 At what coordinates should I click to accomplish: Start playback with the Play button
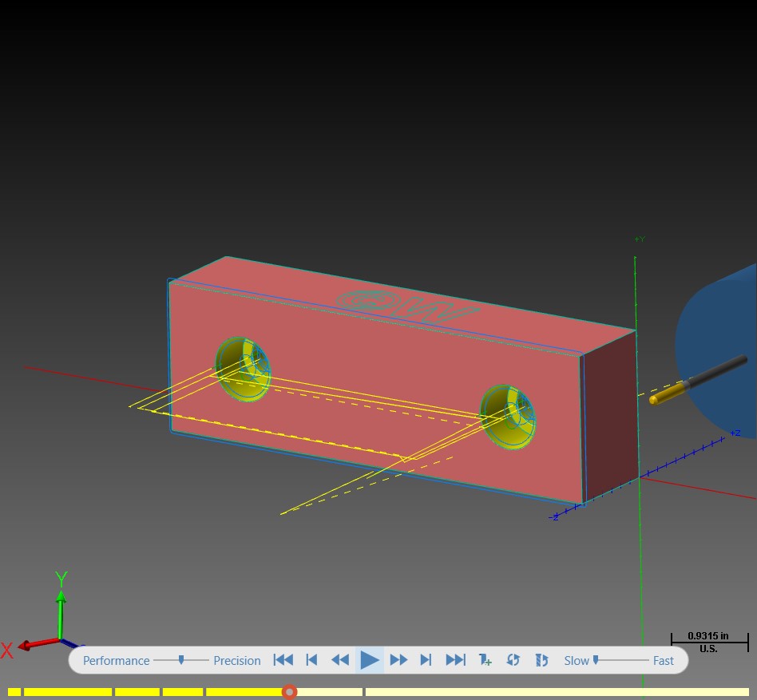point(370,660)
